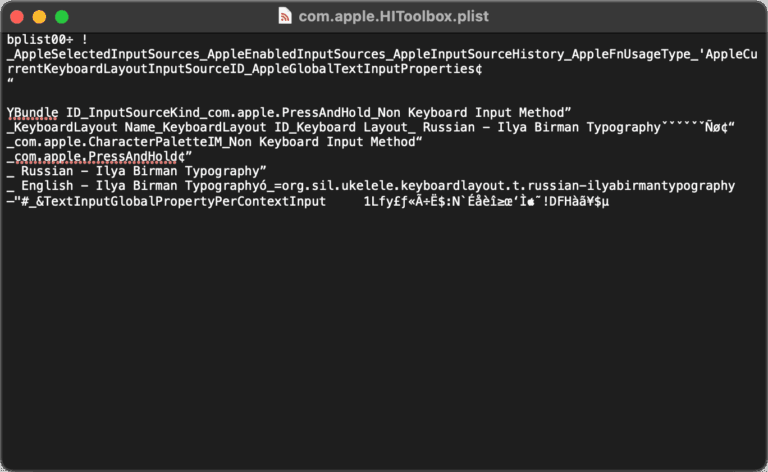768x472 pixels.
Task: Click "&TextInputGlobalPropertyPerContextInput" text
Action: tap(181, 201)
